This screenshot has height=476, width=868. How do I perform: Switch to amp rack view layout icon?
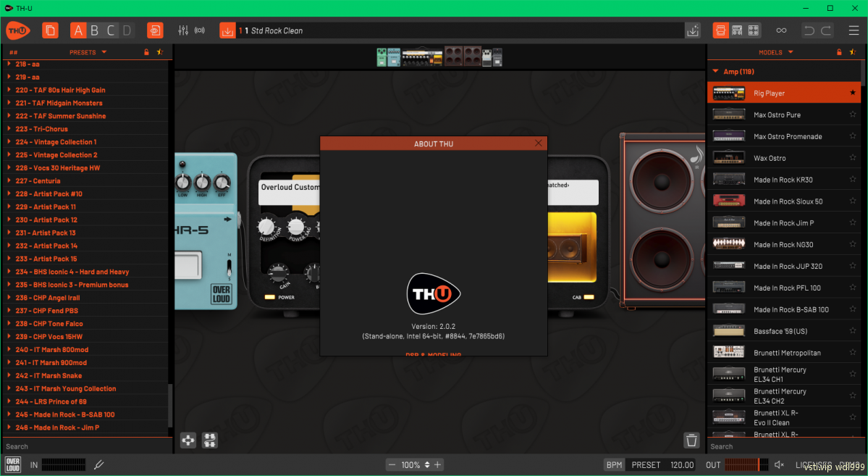pos(737,30)
